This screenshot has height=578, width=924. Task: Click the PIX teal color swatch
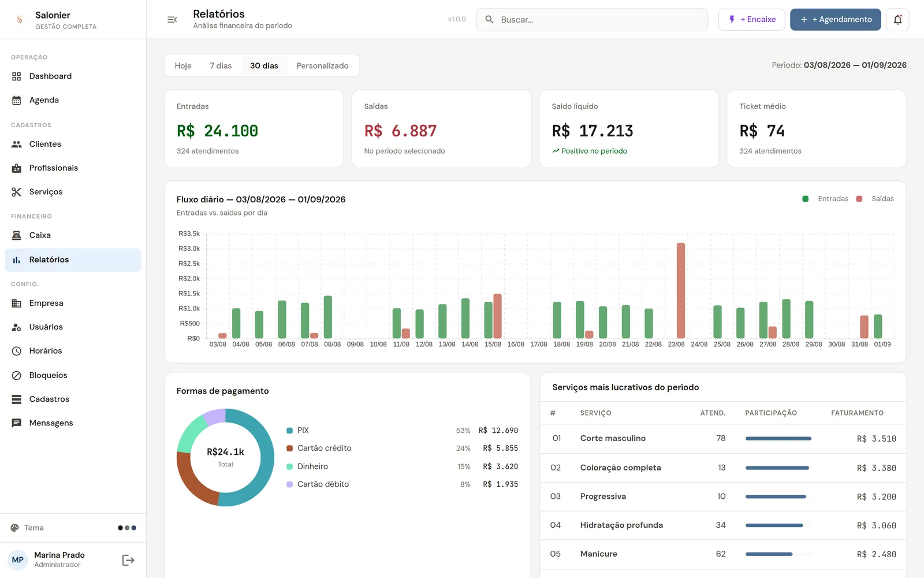(x=290, y=431)
